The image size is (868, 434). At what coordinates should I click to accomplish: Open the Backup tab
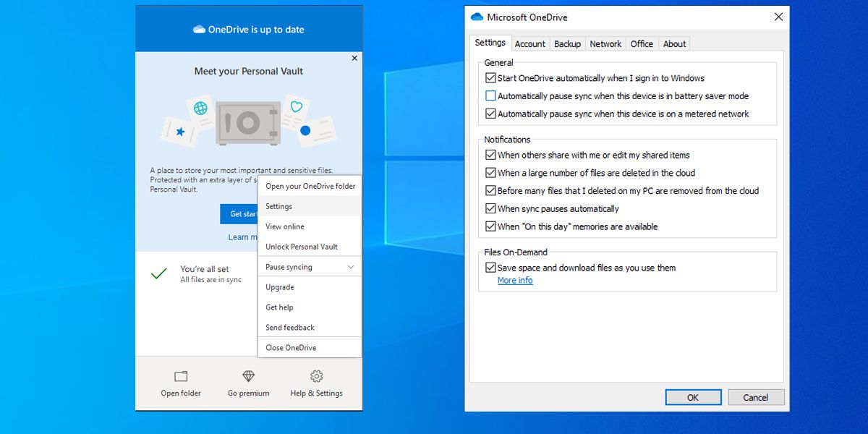567,43
